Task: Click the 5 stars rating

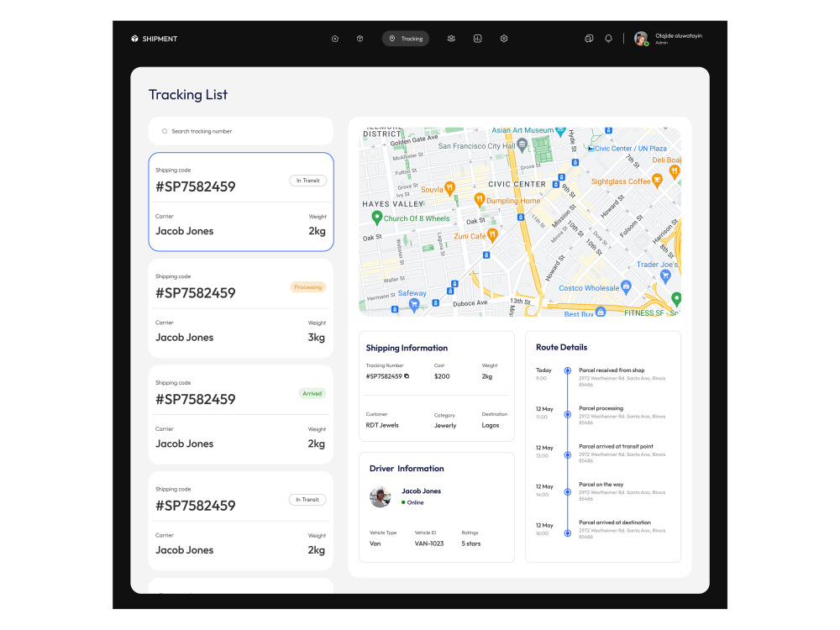Action: coord(471,543)
